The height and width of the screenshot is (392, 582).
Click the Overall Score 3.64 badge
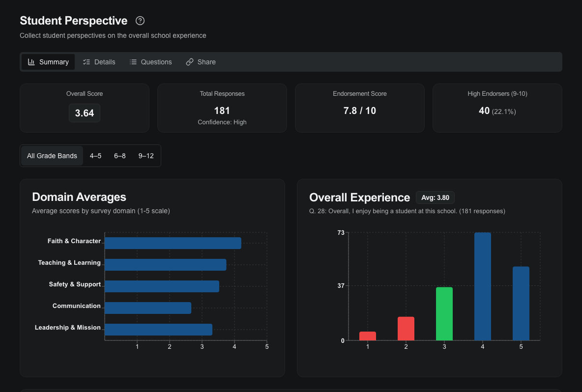click(x=85, y=113)
